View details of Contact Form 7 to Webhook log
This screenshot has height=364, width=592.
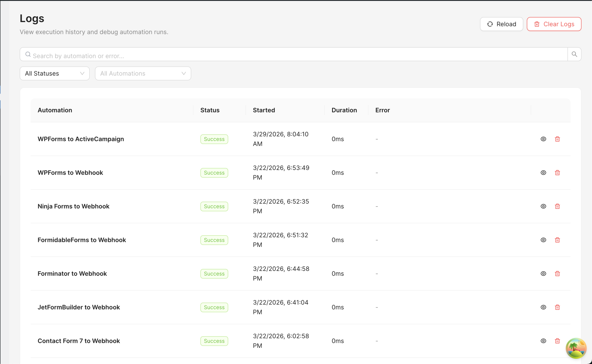coord(543,341)
